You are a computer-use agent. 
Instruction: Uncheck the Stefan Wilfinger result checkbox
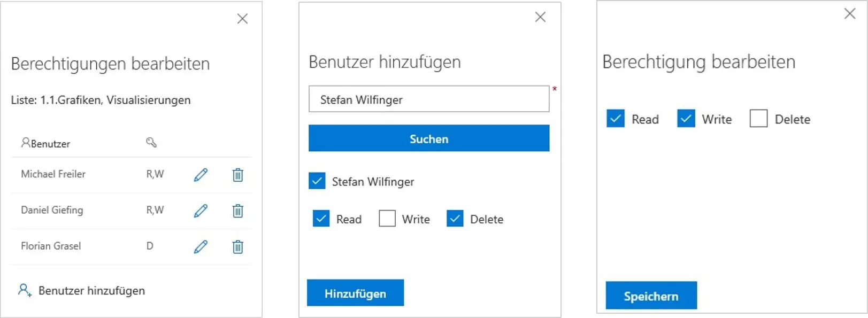[x=317, y=181]
